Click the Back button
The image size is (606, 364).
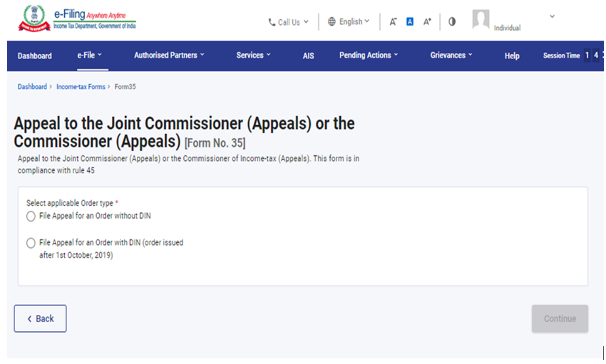point(40,318)
